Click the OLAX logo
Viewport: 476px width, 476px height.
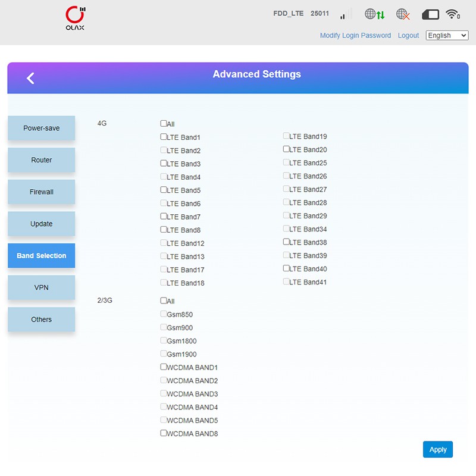(x=75, y=19)
